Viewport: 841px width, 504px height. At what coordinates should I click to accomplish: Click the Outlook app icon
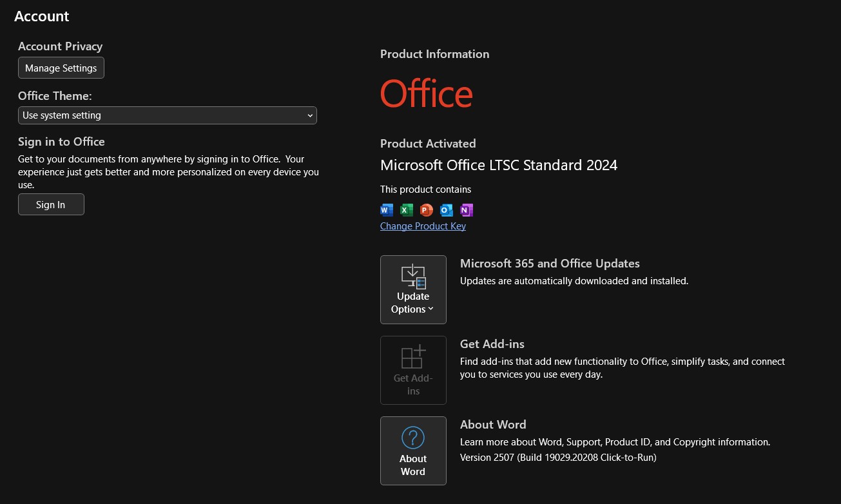[x=446, y=209]
